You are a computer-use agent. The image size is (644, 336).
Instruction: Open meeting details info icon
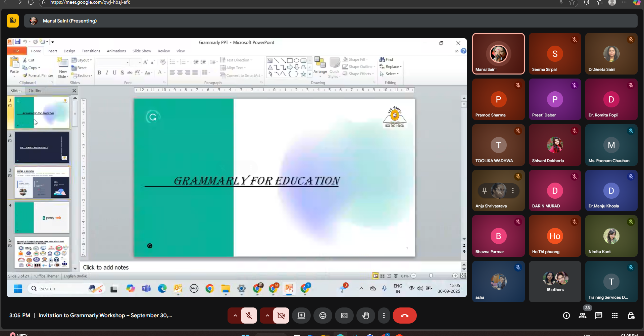pyautogui.click(x=566, y=316)
